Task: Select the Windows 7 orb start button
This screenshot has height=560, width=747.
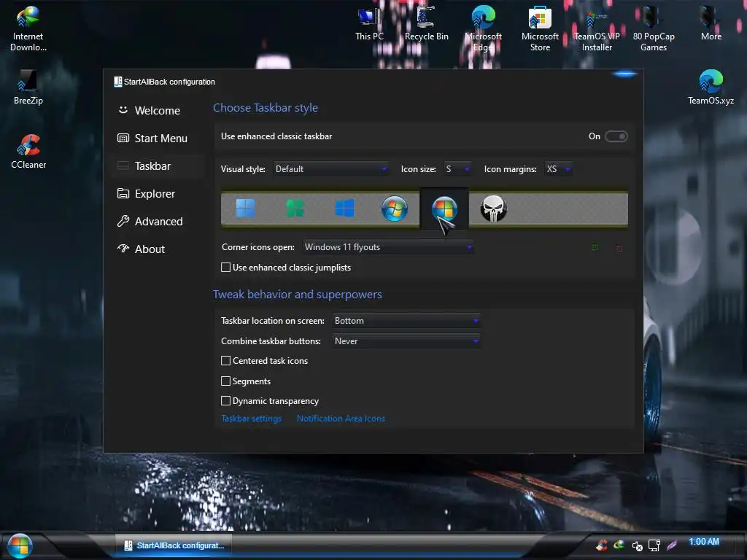Action: 395,208
